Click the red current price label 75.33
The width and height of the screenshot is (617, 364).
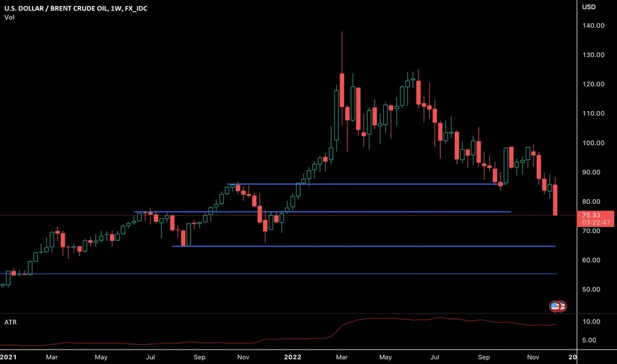click(595, 219)
